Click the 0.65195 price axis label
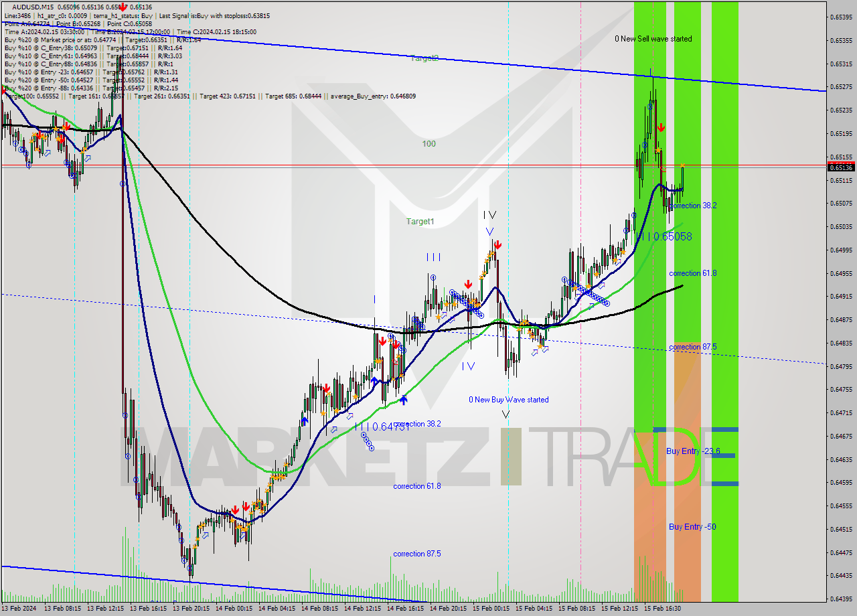The height and width of the screenshot is (616, 857). (840, 133)
